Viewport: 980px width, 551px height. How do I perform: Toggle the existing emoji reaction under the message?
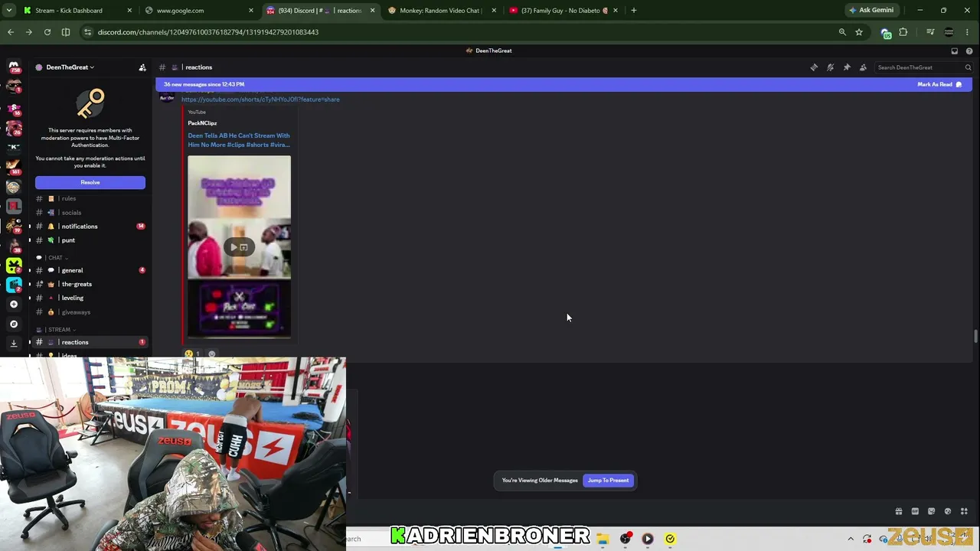tap(191, 354)
